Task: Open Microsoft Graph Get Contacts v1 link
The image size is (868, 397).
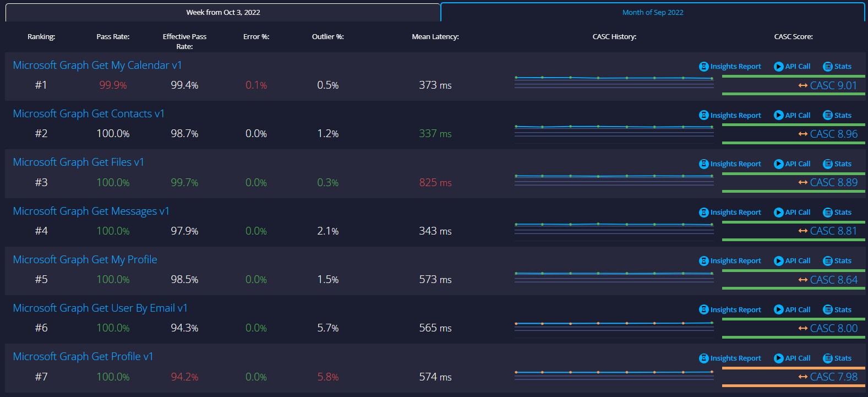Action: coord(89,113)
